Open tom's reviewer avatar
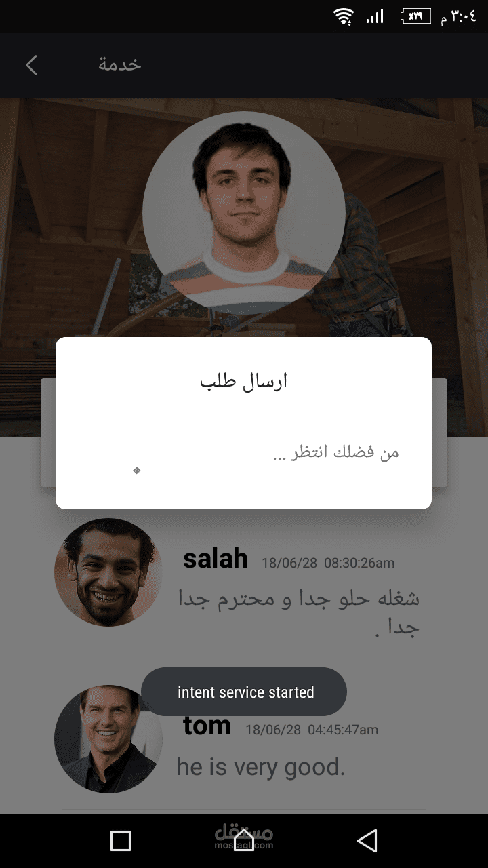The height and width of the screenshot is (868, 488). 108,739
